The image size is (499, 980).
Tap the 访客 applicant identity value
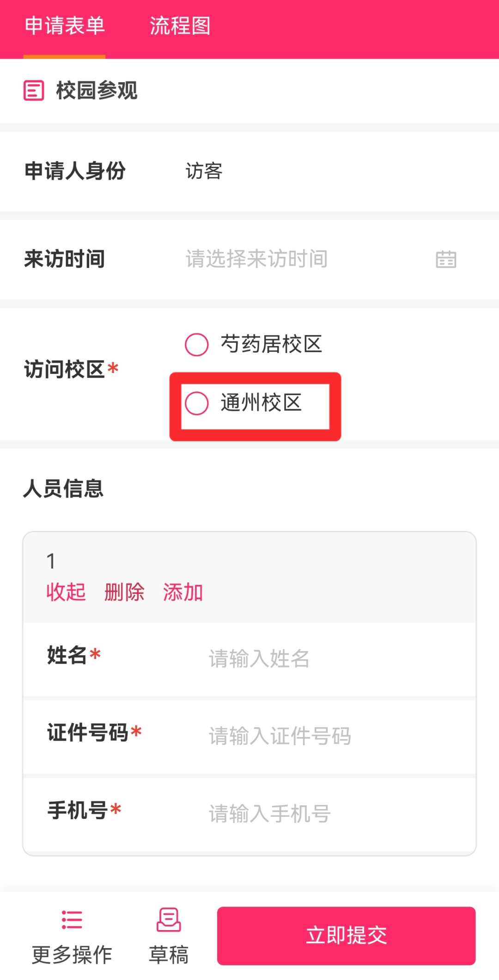click(x=204, y=171)
